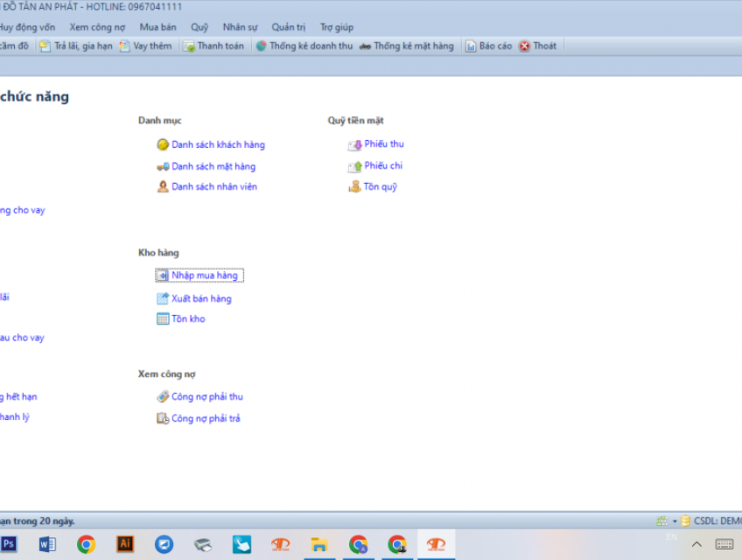Click the Thoát exit button
This screenshot has width=742, height=560.
(x=538, y=46)
